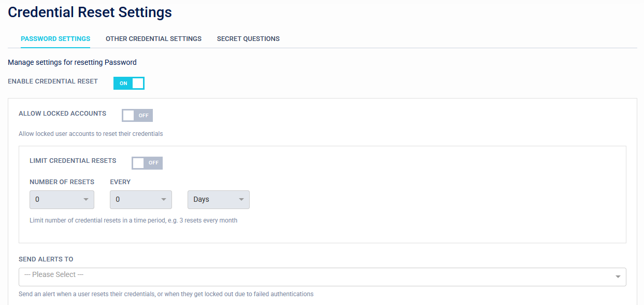The image size is (644, 305).
Task: Click the ON label of the credential reset switch
Action: 123,83
